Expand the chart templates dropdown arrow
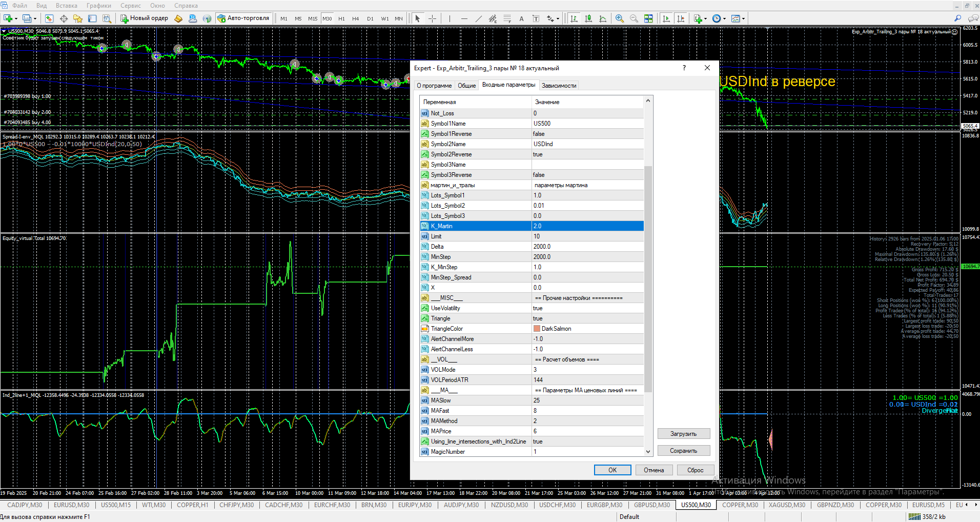 point(743,19)
